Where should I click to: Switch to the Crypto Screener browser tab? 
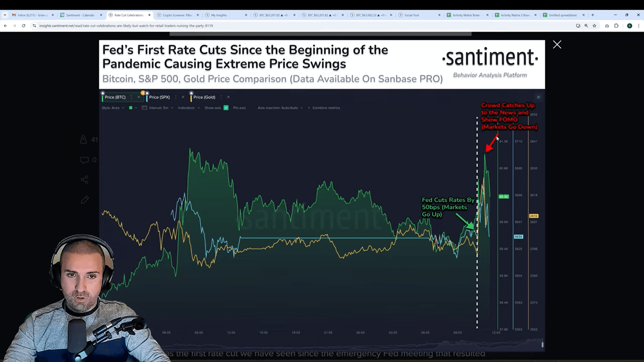pos(177,15)
